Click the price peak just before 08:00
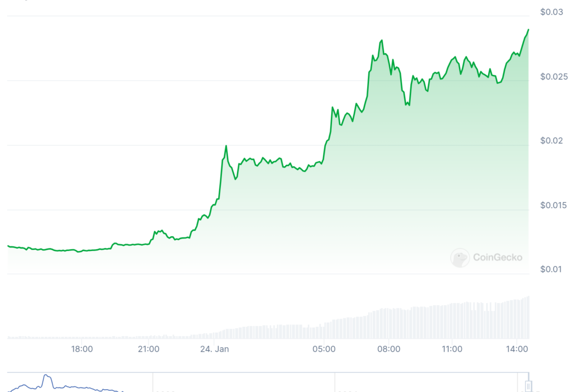The height and width of the screenshot is (392, 574). click(382, 40)
